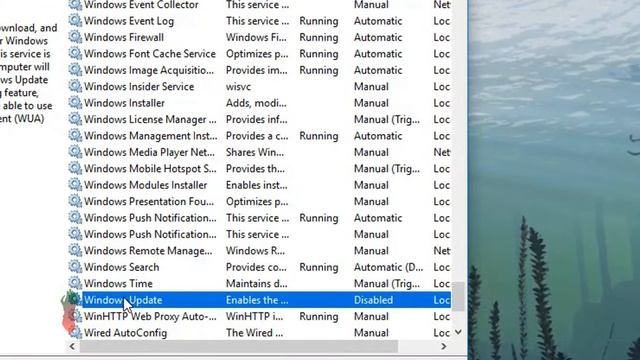
Task: Click the Disabled startup type of Windows Update
Action: point(373,300)
